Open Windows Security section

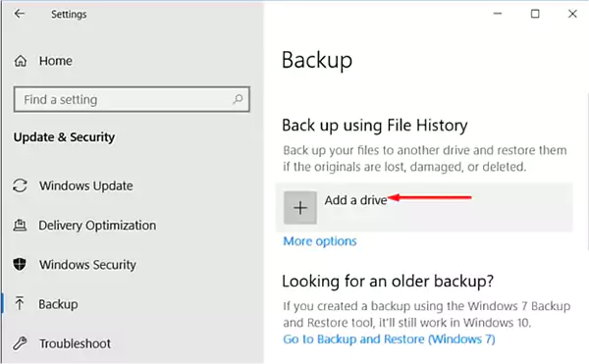[88, 265]
